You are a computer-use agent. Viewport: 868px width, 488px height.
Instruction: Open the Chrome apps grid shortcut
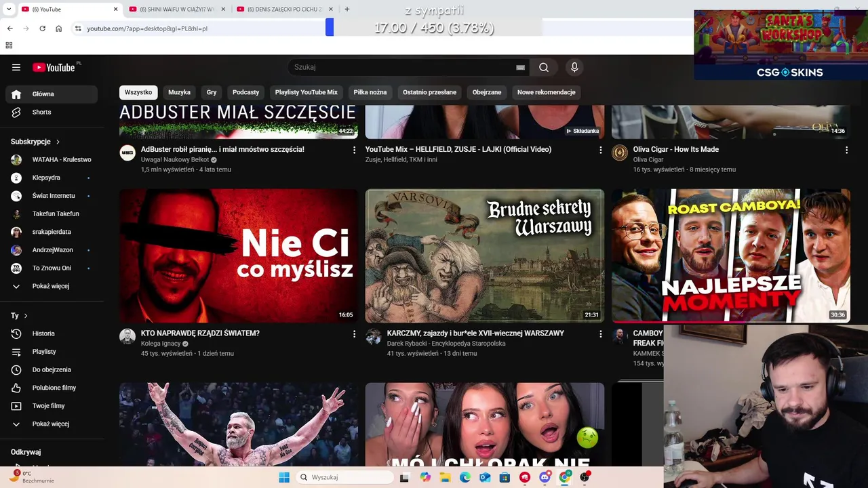[9, 45]
